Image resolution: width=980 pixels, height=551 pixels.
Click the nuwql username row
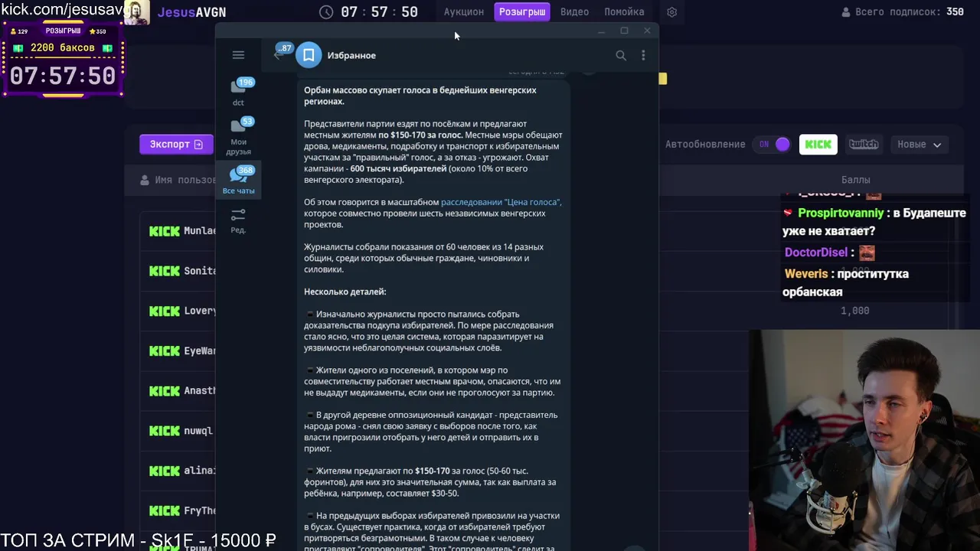pos(198,431)
